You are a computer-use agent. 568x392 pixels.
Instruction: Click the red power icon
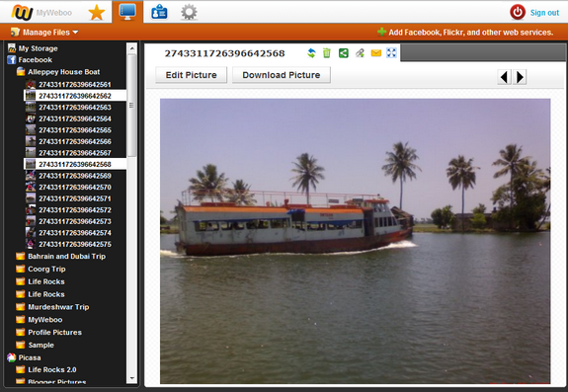coord(518,12)
